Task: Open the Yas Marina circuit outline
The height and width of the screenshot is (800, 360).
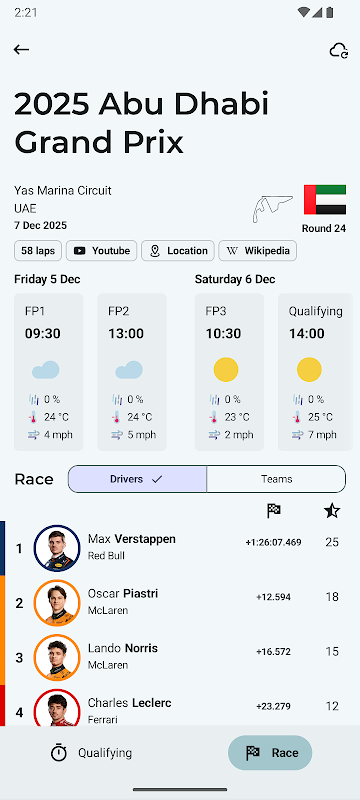Action: tap(273, 208)
